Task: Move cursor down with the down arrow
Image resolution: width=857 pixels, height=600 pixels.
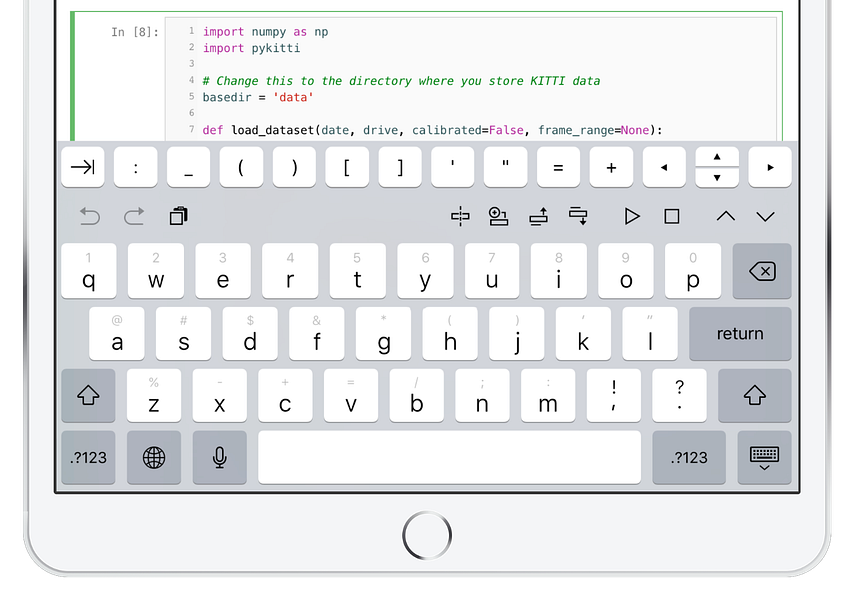Action: coord(717,178)
